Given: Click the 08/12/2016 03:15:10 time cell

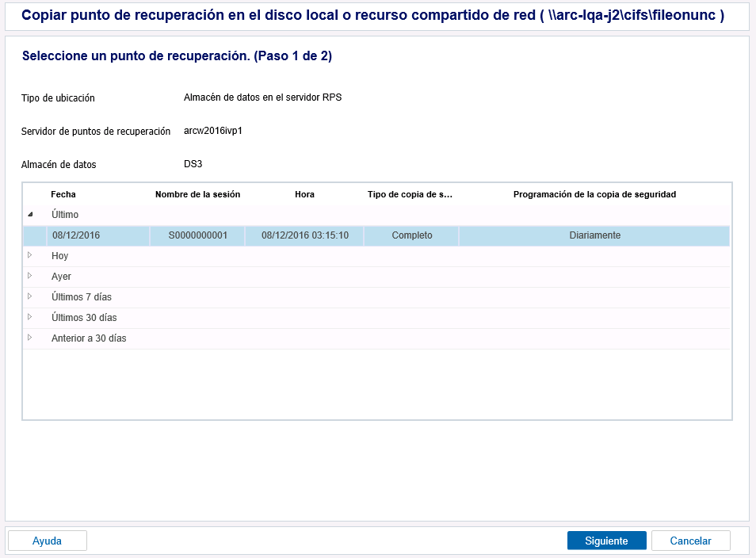Looking at the screenshot, I should click(305, 235).
